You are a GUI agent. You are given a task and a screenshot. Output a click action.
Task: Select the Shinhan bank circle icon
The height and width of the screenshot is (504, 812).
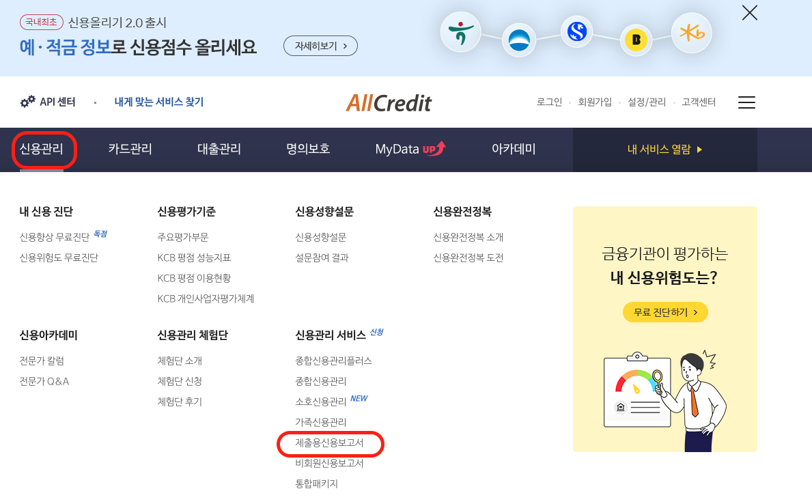click(576, 31)
